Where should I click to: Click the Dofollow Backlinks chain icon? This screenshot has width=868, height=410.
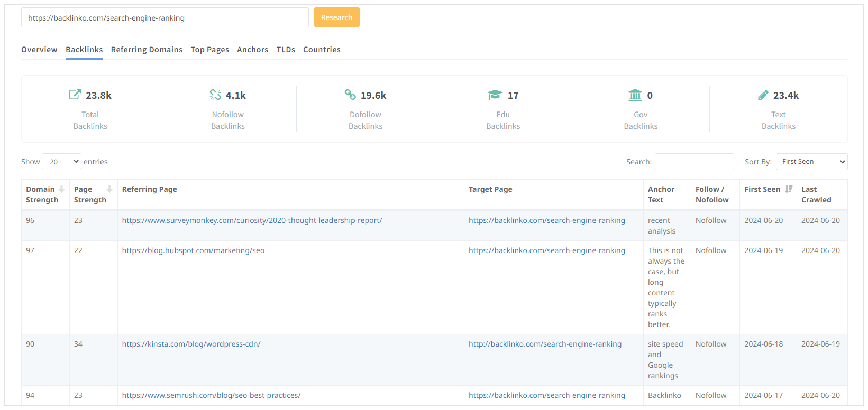(x=350, y=95)
